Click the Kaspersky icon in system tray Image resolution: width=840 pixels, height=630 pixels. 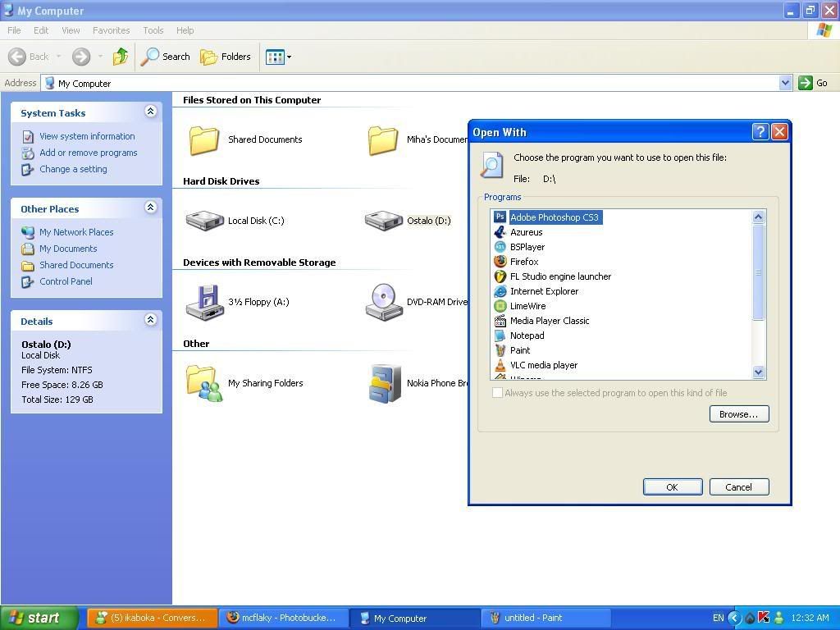click(x=764, y=618)
